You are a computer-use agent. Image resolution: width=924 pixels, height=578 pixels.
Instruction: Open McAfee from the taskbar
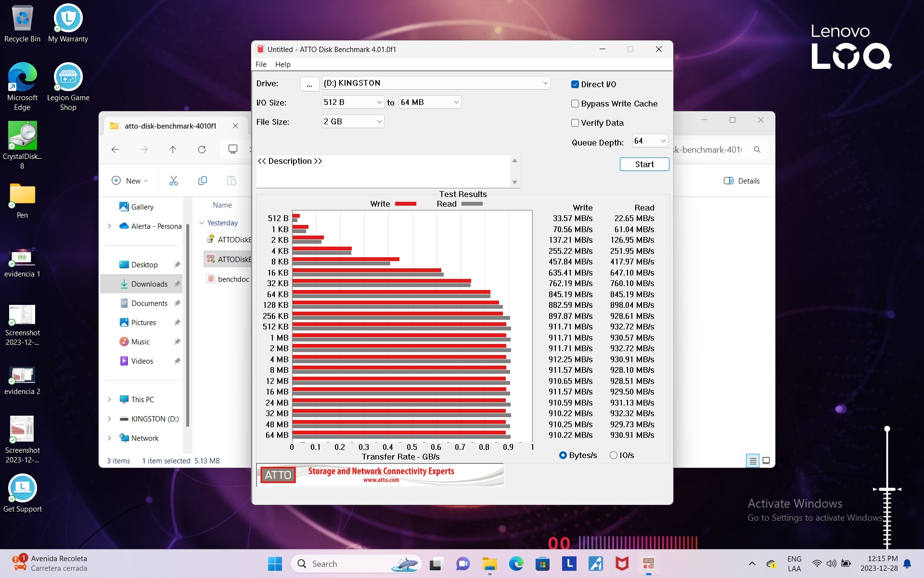coord(622,564)
